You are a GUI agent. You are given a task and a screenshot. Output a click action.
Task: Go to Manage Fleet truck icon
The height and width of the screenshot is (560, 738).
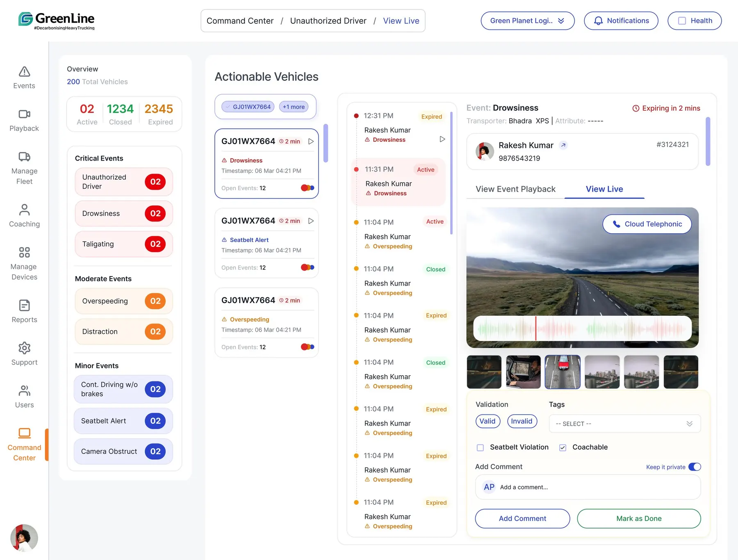[x=25, y=156]
